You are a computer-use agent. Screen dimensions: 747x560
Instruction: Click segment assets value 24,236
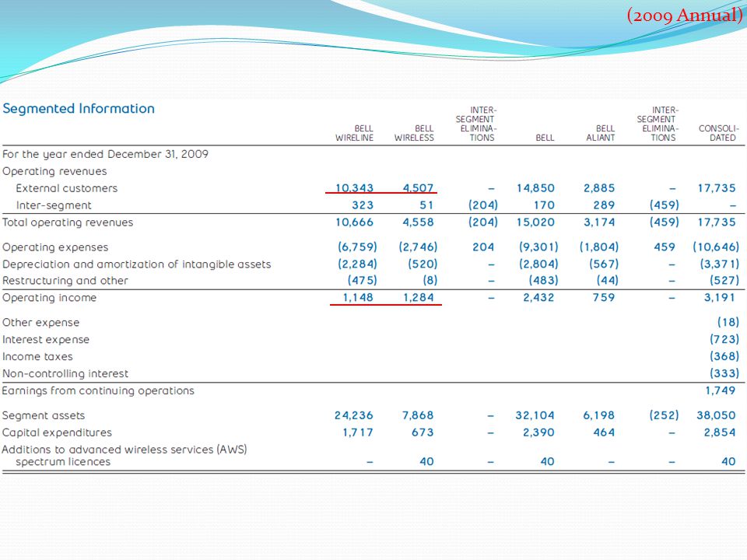coord(354,415)
